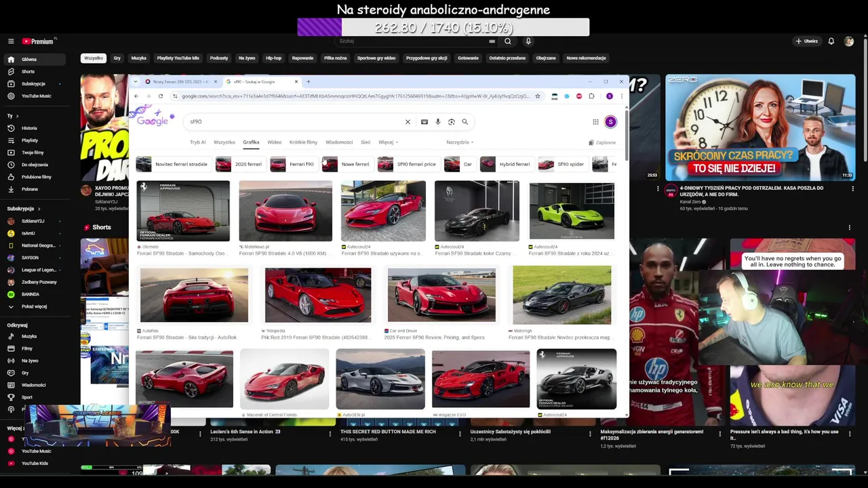
Task: Clear the Google search box text
Action: click(408, 122)
